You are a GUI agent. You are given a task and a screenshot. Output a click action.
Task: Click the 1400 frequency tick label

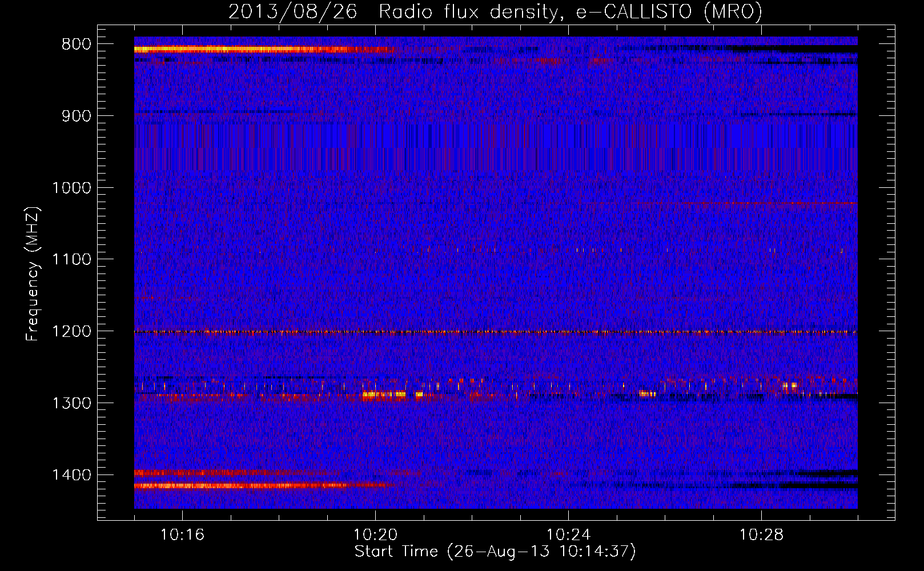pyautogui.click(x=71, y=475)
